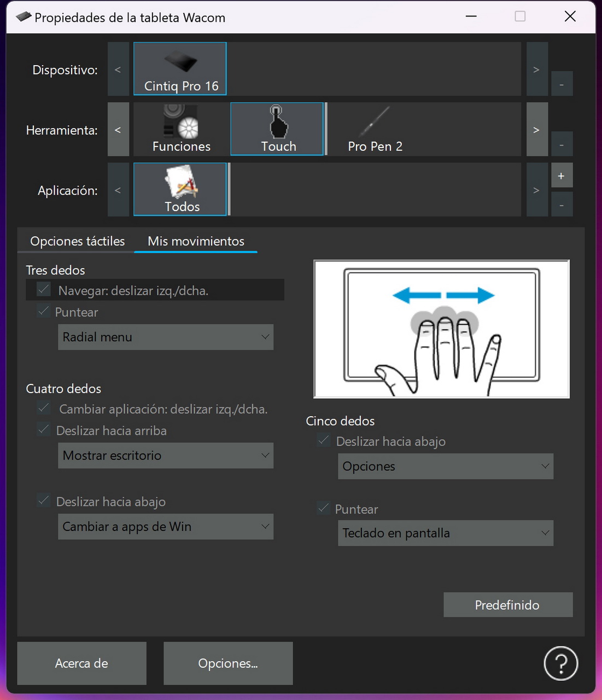Open the Mostrar escritorio dropdown
This screenshot has width=602, height=700.
166,456
